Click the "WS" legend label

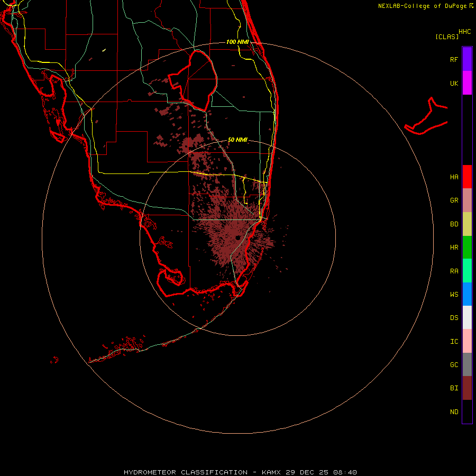pos(454,294)
